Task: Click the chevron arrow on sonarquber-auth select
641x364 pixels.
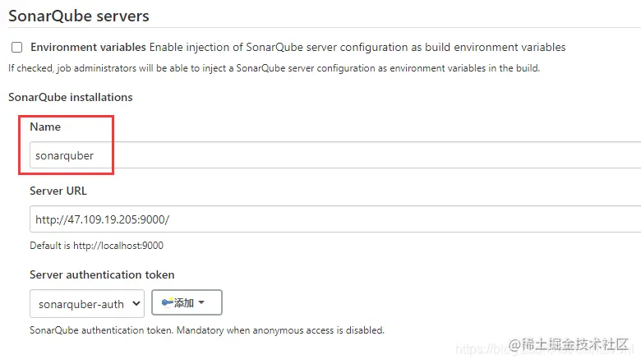Action: [136, 303]
